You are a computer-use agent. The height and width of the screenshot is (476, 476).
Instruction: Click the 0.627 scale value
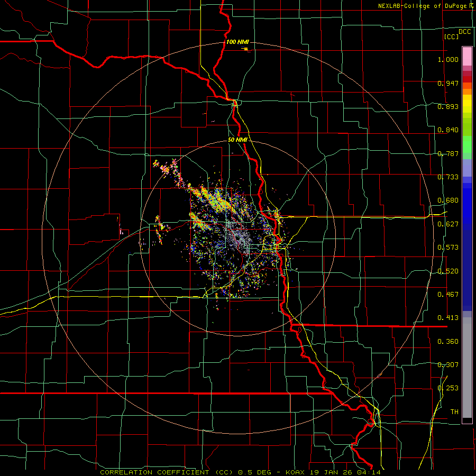coord(448,224)
